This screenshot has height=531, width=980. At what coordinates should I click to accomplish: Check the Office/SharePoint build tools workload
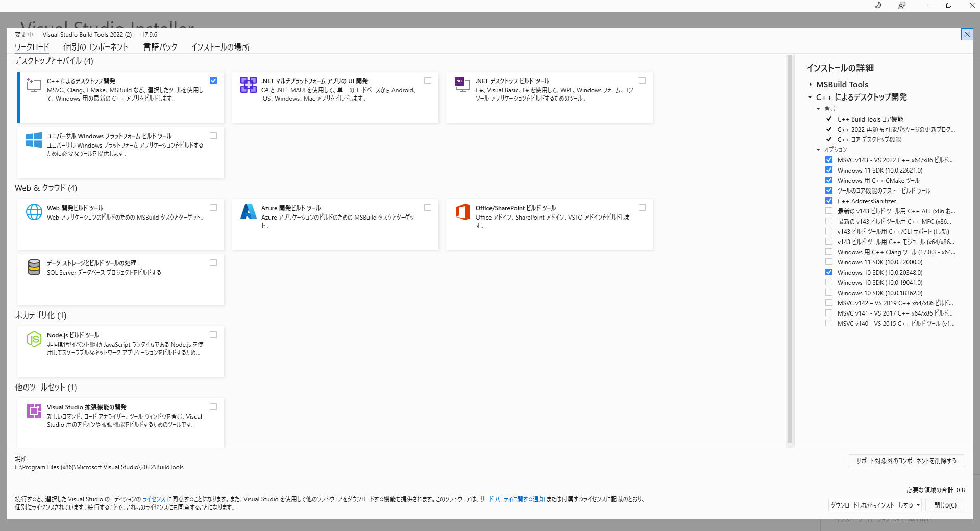click(642, 207)
